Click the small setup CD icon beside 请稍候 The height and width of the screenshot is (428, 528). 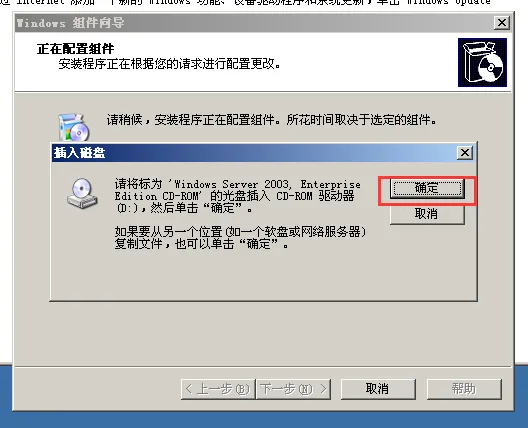point(74,127)
